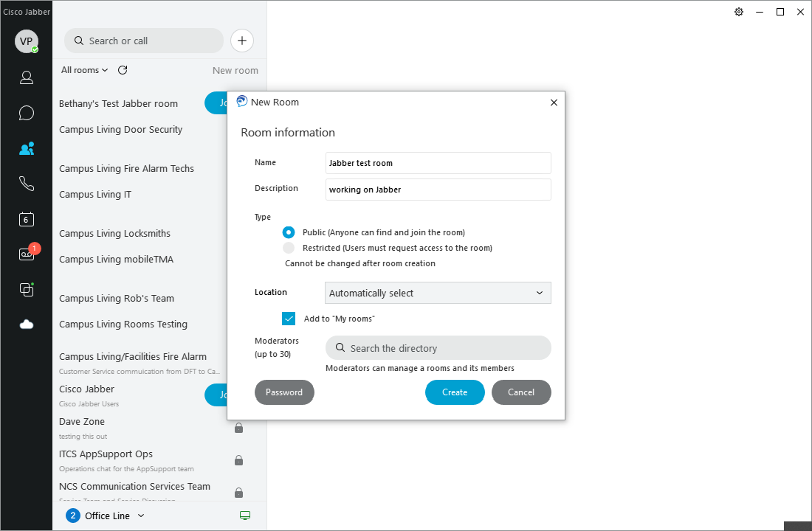This screenshot has width=812, height=531.
Task: Open the Voicemail icon with badge
Action: pyautogui.click(x=27, y=254)
